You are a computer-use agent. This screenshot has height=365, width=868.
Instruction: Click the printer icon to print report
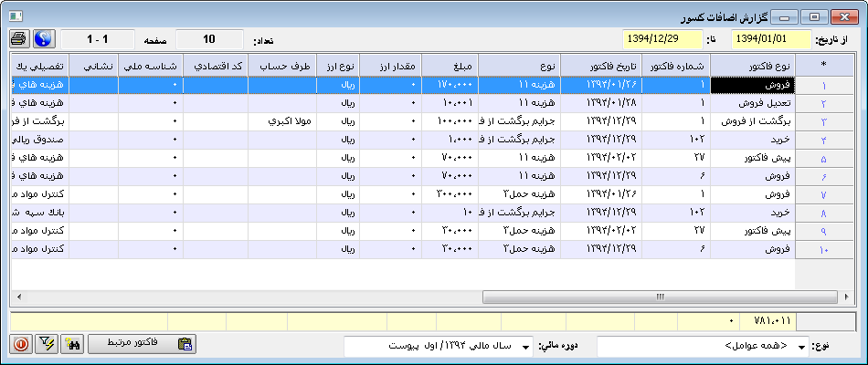click(18, 39)
